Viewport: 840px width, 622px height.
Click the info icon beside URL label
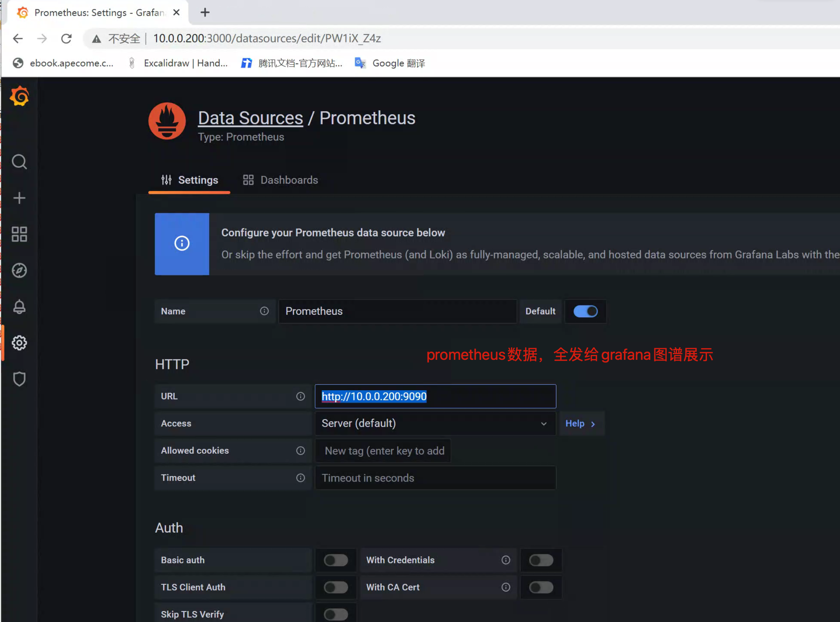[301, 396]
